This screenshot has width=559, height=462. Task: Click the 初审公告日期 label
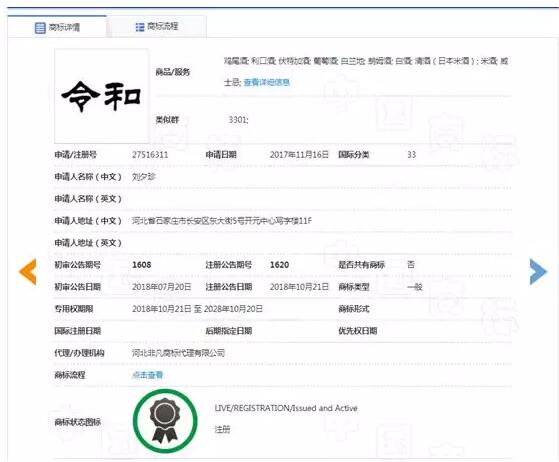[77, 287]
